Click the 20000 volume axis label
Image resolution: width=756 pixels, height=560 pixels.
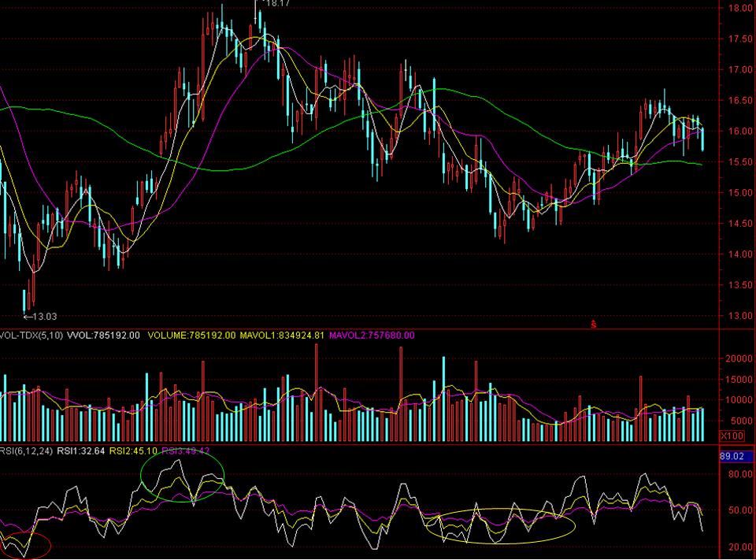pos(739,358)
